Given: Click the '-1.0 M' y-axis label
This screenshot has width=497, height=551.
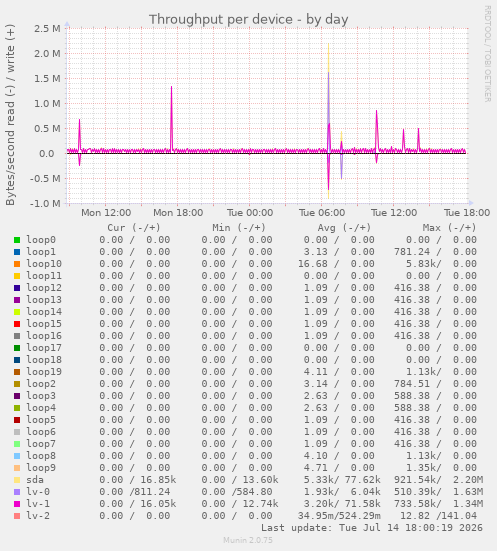Looking at the screenshot, I should (45, 203).
